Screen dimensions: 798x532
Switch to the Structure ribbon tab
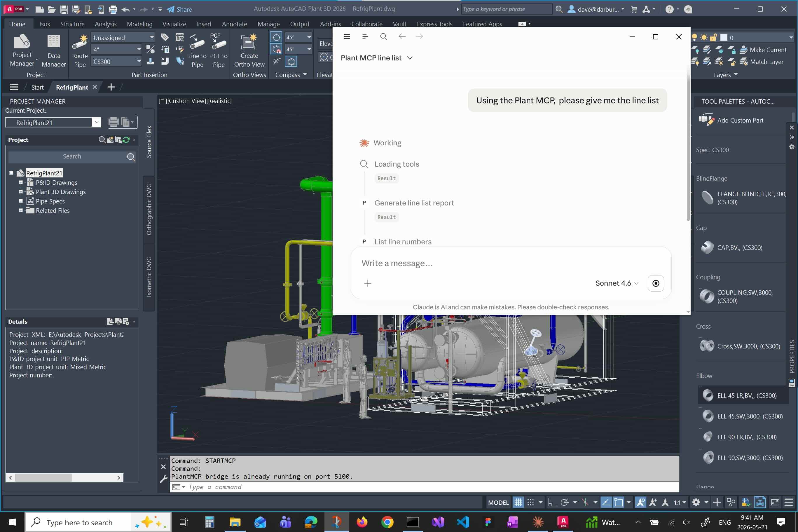pyautogui.click(x=72, y=24)
